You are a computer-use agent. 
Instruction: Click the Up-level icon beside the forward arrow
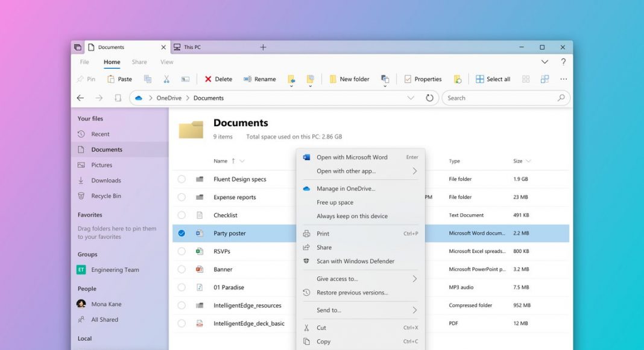(x=118, y=98)
